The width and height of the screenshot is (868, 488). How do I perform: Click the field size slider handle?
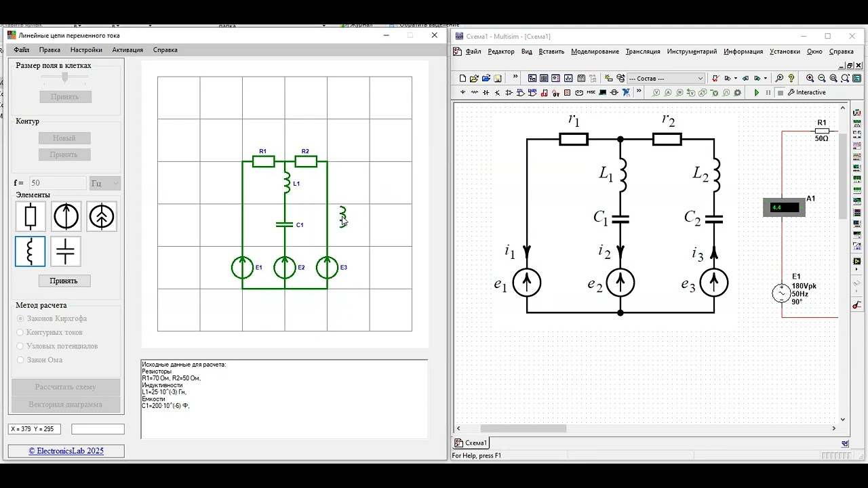click(65, 77)
